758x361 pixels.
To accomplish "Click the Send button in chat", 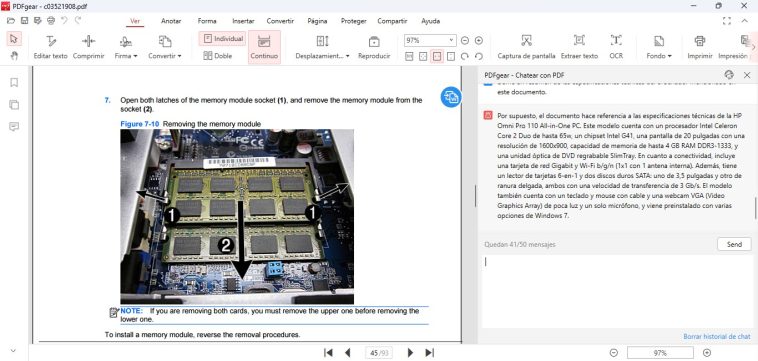I will coord(734,245).
